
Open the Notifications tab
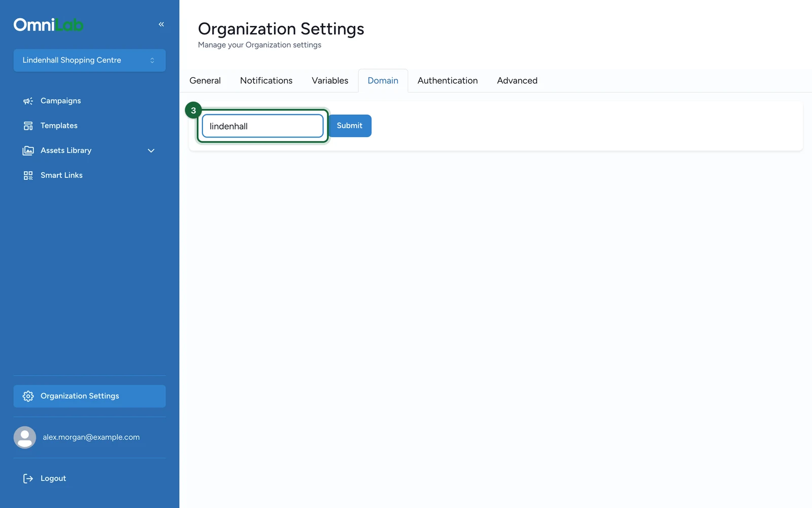(266, 81)
